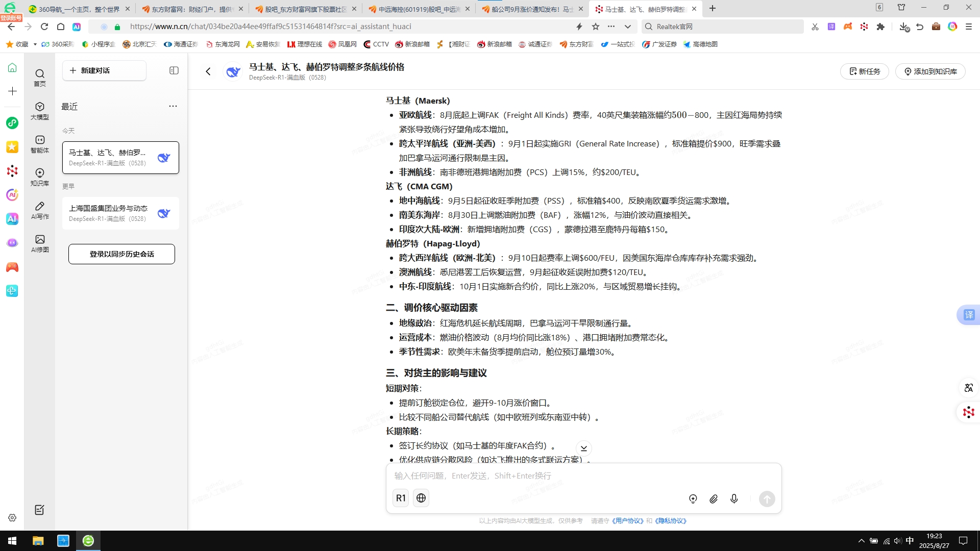Screen dimensions: 980x551
Task: Switch to the 360导航 browser tab
Action: [x=79, y=9]
